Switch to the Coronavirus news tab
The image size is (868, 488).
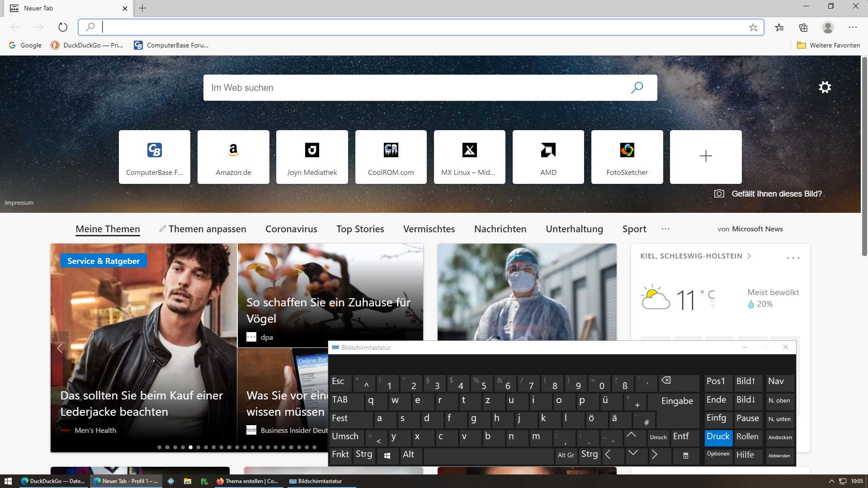click(x=291, y=229)
